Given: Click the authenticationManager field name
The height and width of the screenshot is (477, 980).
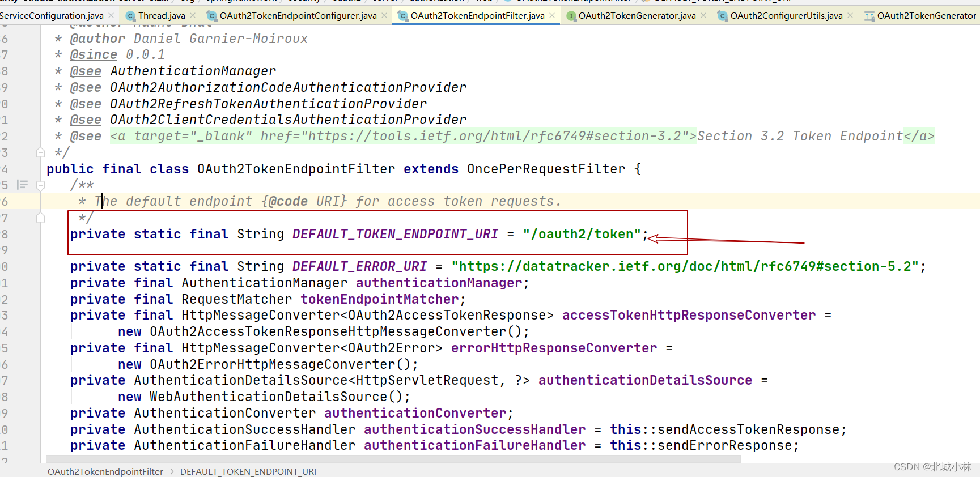Looking at the screenshot, I should coord(439,283).
